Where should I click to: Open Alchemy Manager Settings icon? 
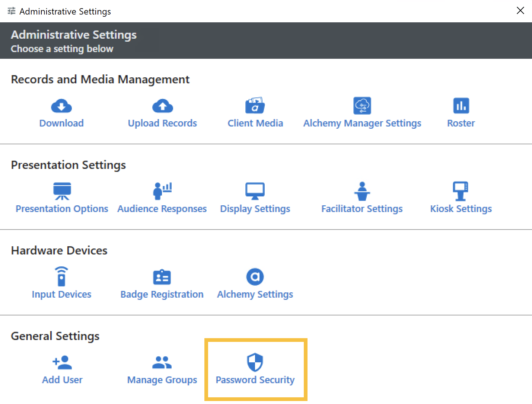point(362,106)
